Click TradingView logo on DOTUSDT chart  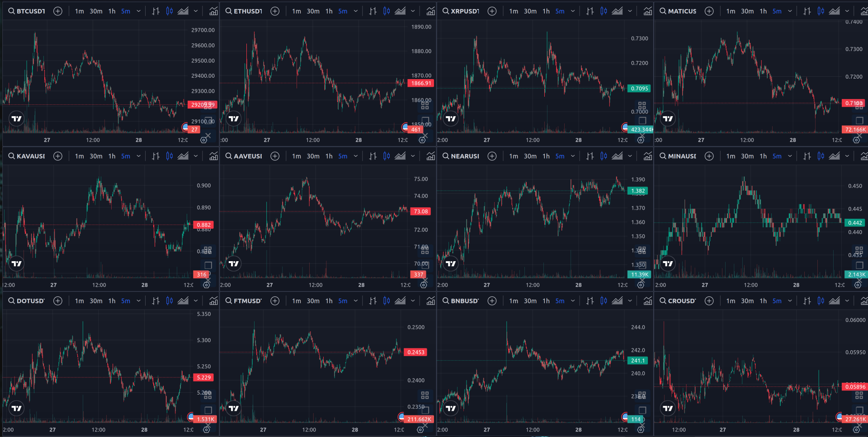(17, 408)
